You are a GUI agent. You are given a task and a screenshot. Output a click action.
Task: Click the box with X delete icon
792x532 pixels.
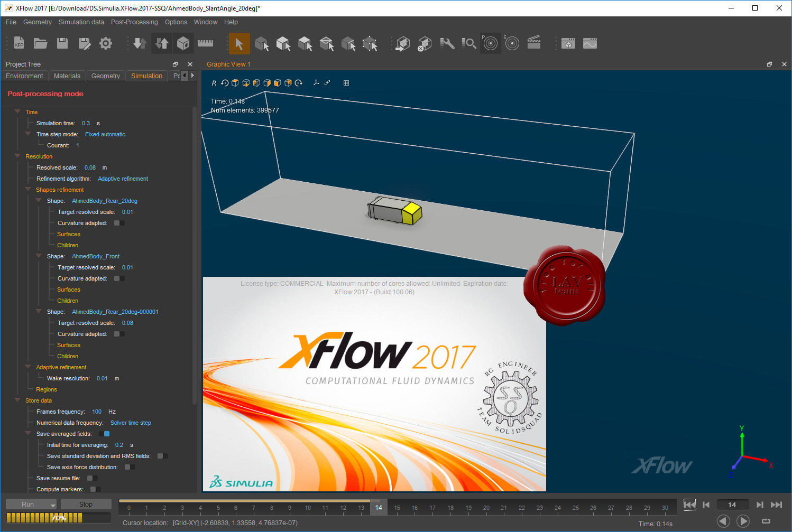coord(425,43)
